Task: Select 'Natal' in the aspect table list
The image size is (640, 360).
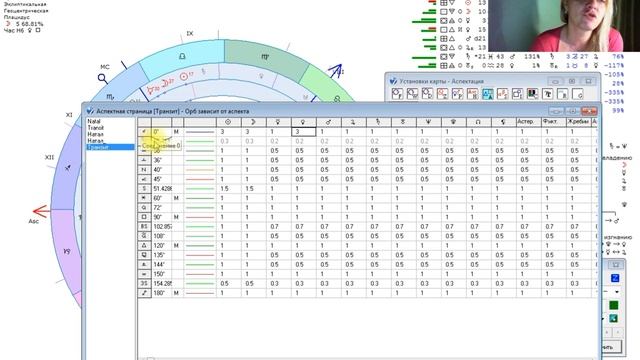Action: (x=94, y=122)
